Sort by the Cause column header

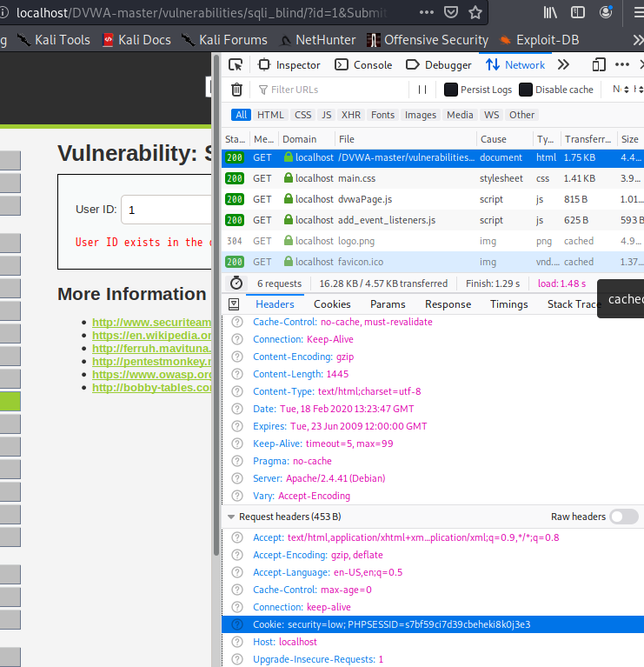[505, 139]
